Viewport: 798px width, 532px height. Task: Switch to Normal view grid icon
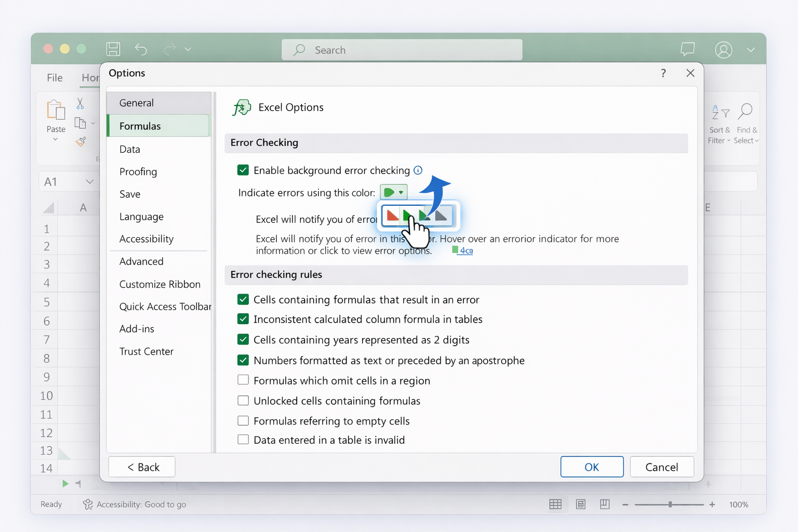[555, 504]
